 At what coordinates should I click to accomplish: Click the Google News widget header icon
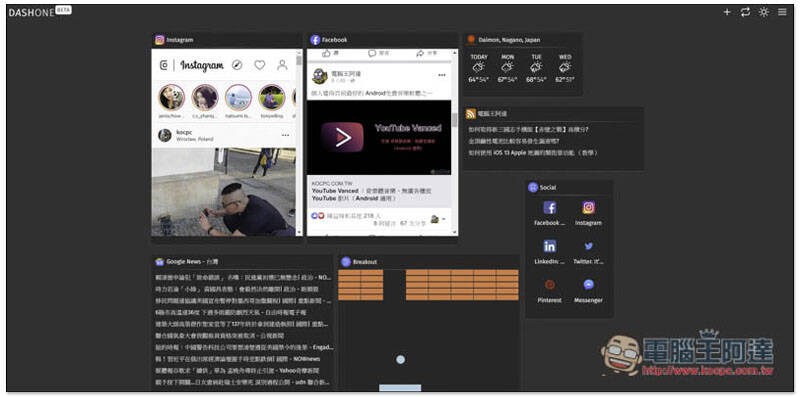tap(160, 262)
